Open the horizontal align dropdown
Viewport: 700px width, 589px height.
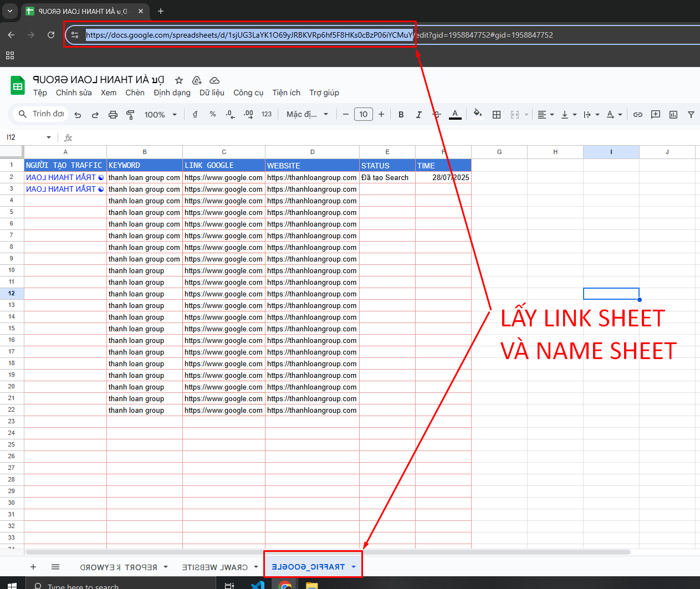546,114
